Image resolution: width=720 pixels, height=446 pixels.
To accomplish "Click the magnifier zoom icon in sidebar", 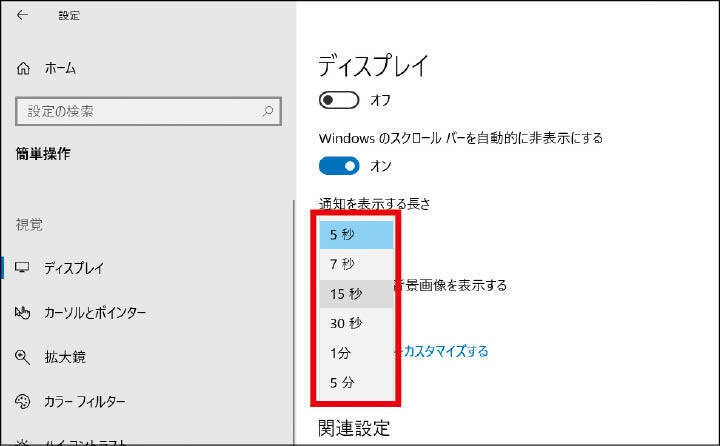I will point(22,357).
